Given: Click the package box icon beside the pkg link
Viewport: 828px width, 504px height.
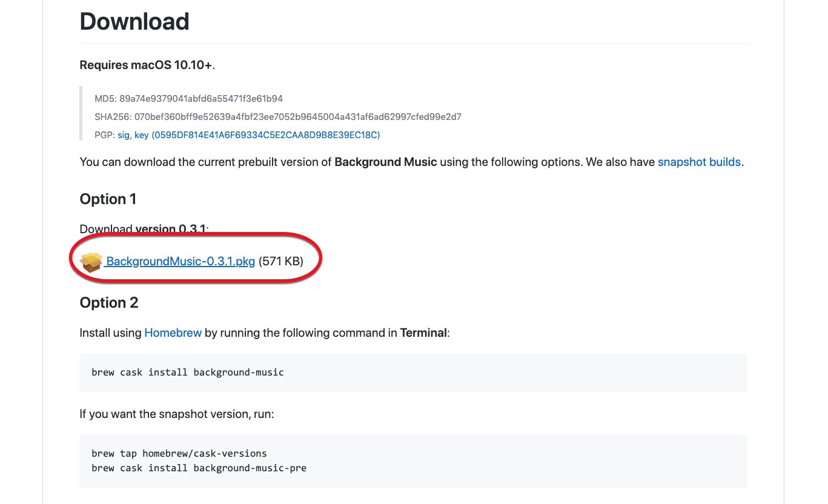Looking at the screenshot, I should coord(91,262).
